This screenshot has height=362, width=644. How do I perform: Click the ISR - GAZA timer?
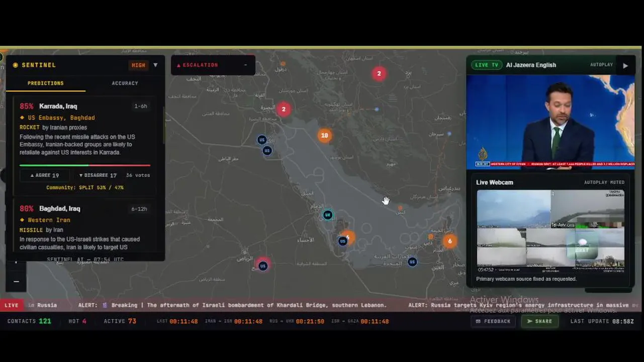(360, 321)
